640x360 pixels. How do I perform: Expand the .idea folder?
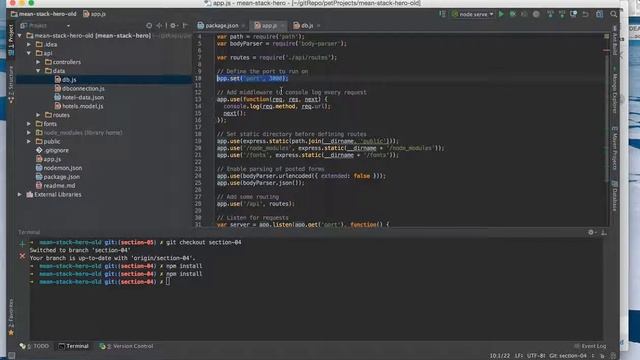point(29,44)
